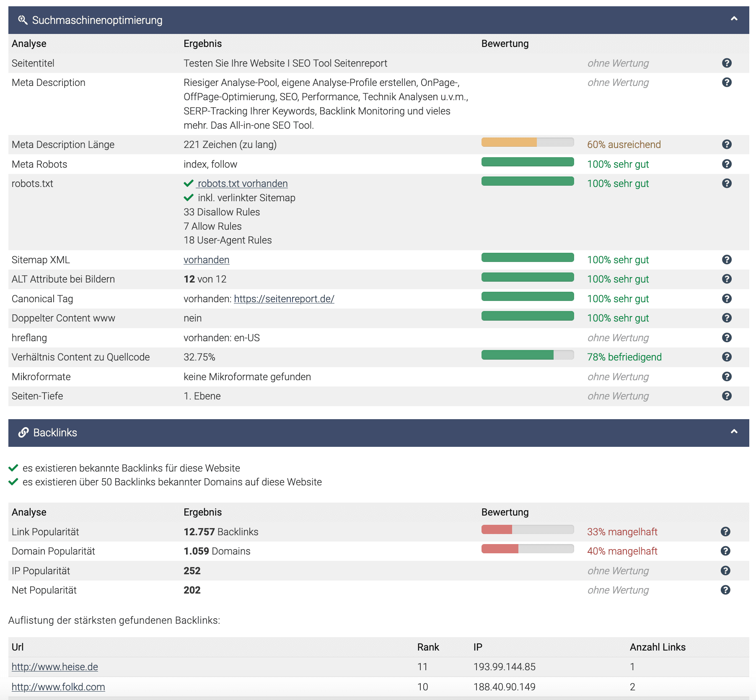Select the Analyse column header
This screenshot has width=756, height=700.
29,43
